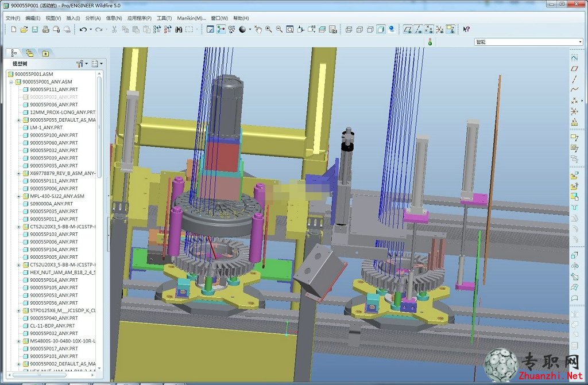Open the Layers icon in toolbar
Viewport: 588px width, 385px height.
[x=322, y=29]
